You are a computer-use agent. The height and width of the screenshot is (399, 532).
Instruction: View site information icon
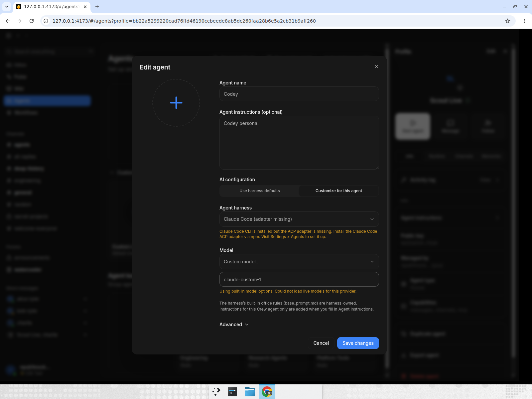click(46, 21)
